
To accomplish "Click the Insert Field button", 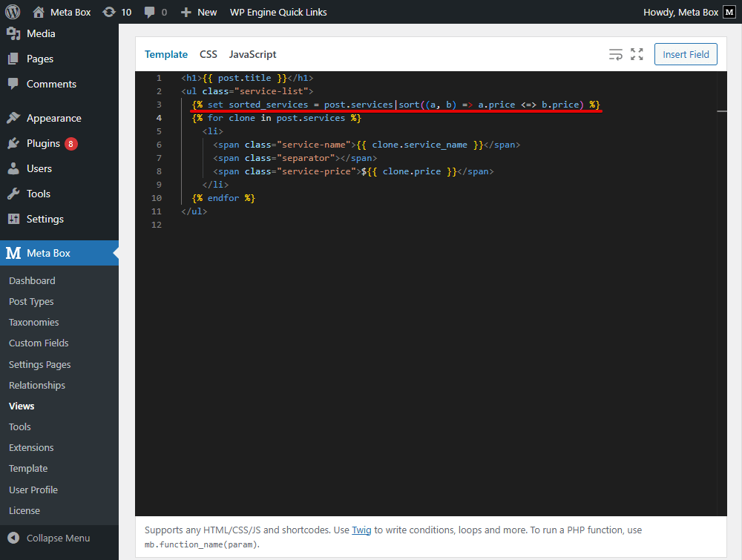I will pyautogui.click(x=686, y=54).
